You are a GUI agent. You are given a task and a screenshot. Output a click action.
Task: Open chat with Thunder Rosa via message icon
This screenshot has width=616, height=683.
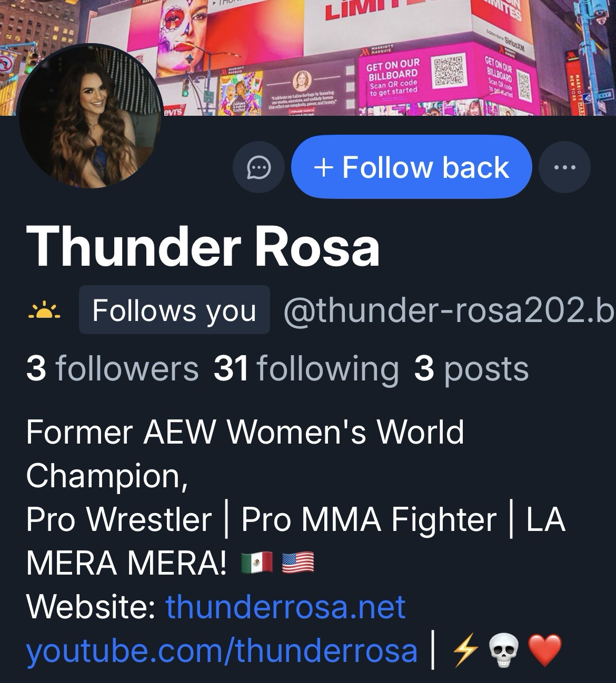point(259,168)
